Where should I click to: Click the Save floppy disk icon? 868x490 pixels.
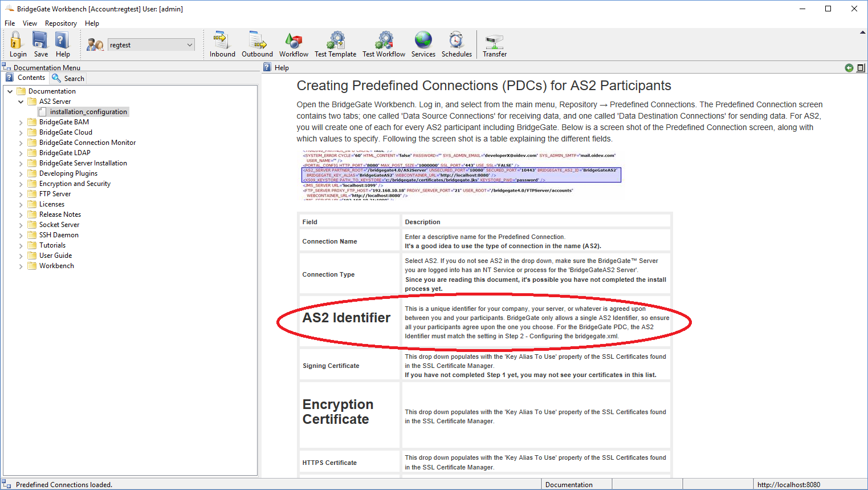click(x=40, y=40)
